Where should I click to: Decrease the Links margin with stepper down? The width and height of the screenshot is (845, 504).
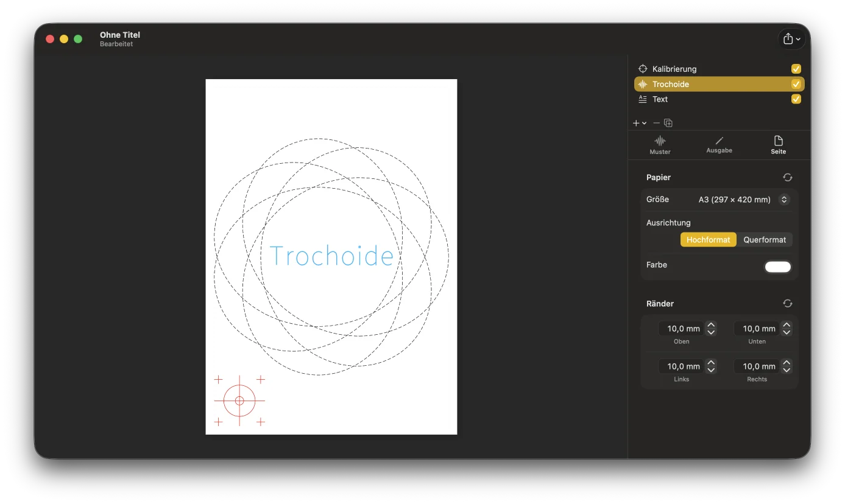[711, 370]
